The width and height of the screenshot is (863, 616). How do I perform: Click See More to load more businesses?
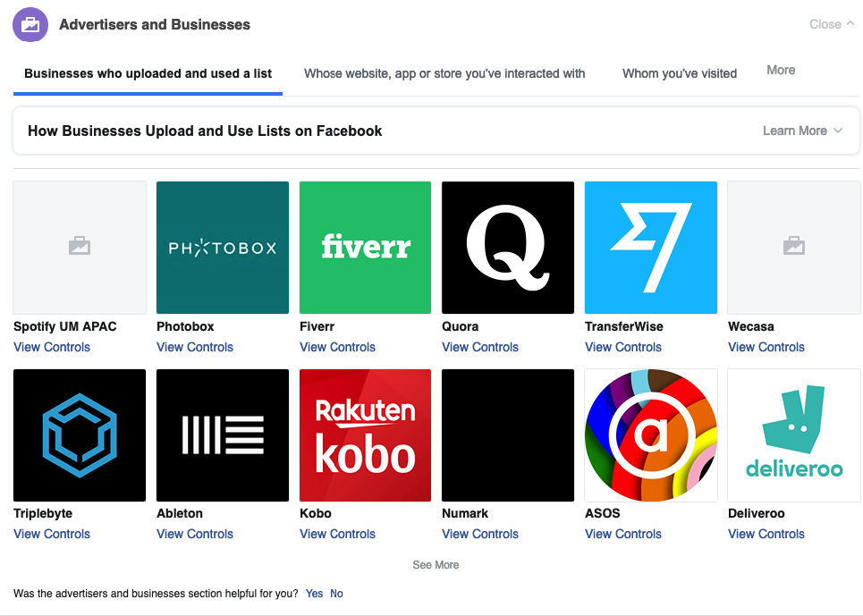tap(436, 565)
